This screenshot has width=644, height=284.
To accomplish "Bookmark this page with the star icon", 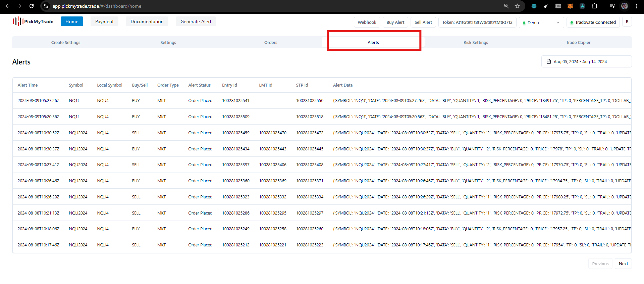I will coord(517,6).
